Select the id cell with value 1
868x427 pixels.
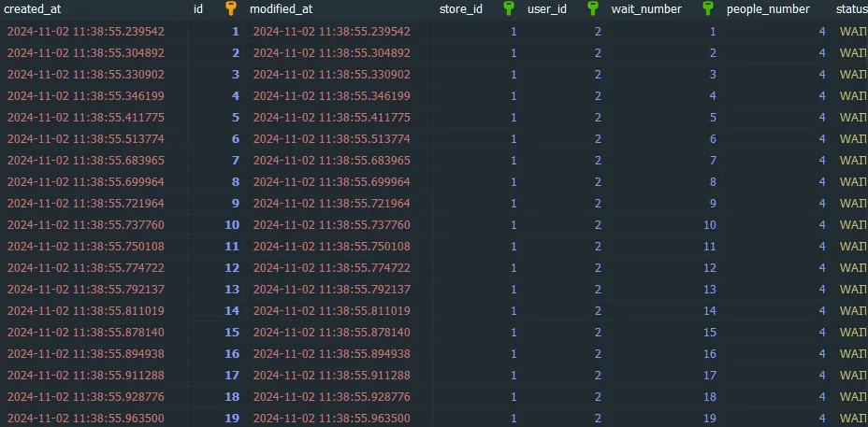coord(236,32)
